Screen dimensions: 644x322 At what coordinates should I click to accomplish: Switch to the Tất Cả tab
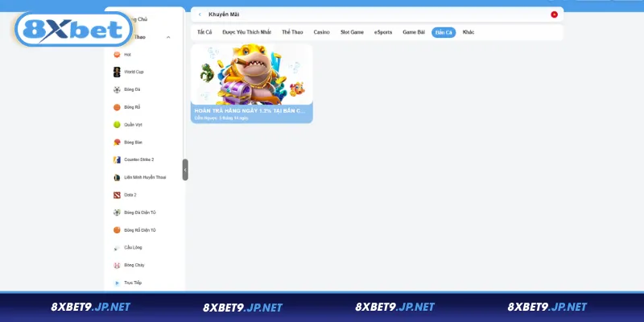pyautogui.click(x=204, y=32)
